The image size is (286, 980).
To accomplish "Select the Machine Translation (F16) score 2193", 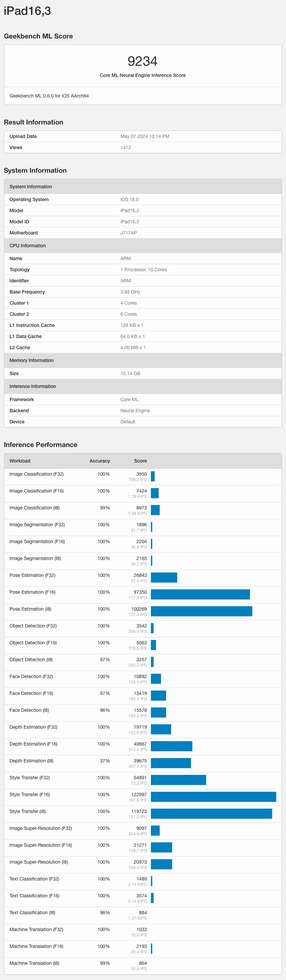I will (x=141, y=947).
